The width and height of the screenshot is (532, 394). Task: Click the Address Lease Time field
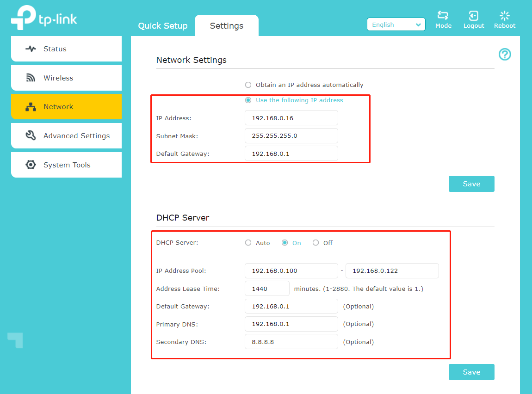tap(267, 288)
